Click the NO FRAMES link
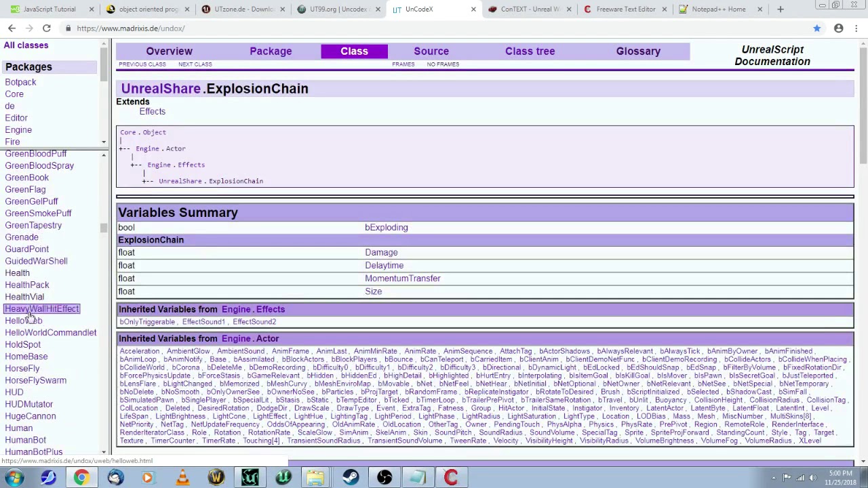 coord(443,64)
